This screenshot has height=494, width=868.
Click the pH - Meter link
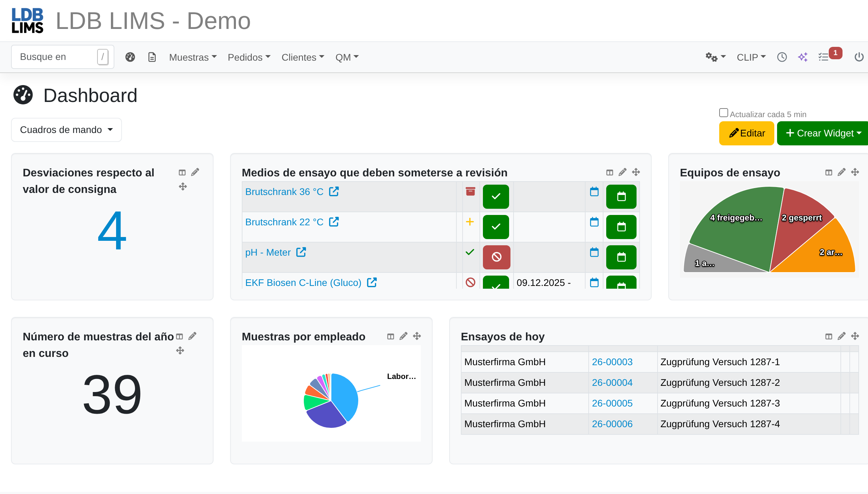pos(268,253)
